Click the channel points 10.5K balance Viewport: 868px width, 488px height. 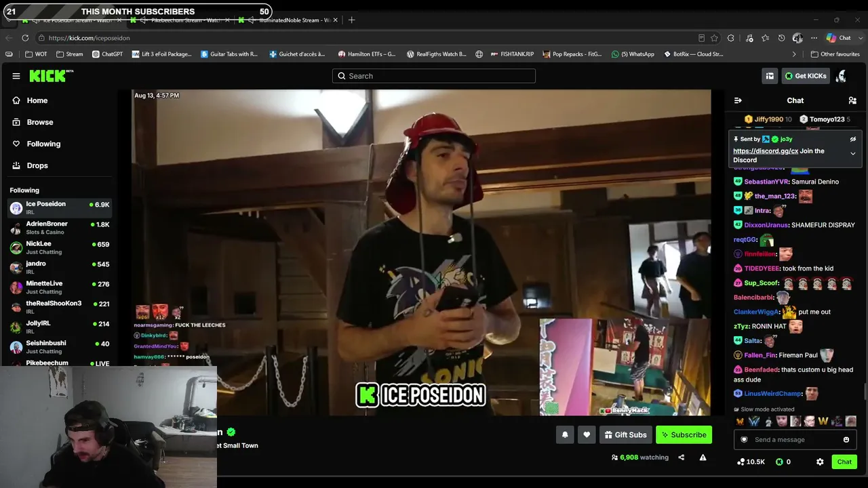pyautogui.click(x=751, y=462)
